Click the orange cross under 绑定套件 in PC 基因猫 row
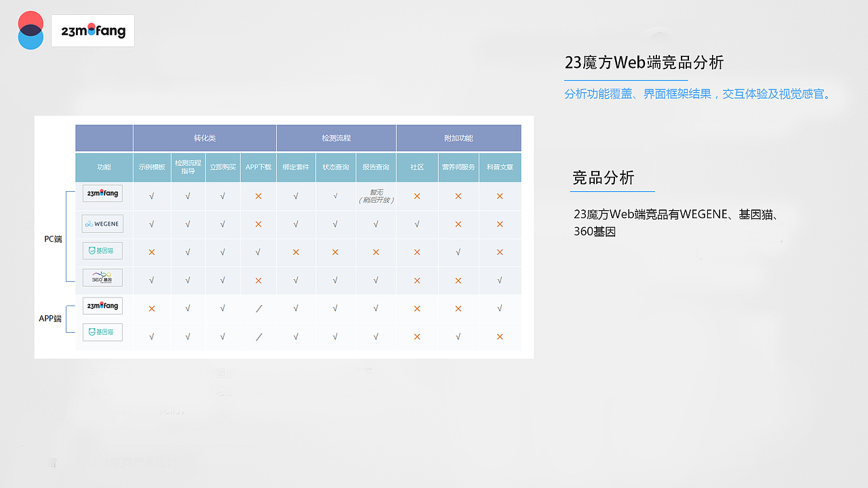 [x=296, y=252]
